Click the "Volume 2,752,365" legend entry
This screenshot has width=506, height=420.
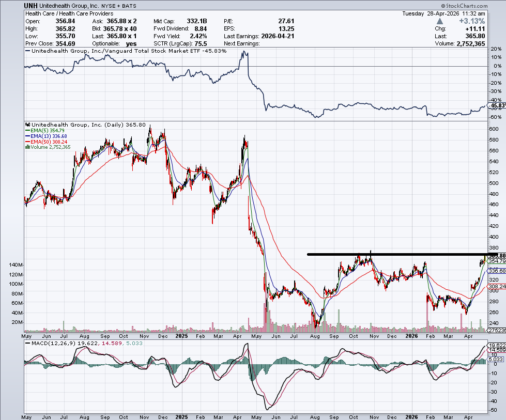click(x=48, y=147)
